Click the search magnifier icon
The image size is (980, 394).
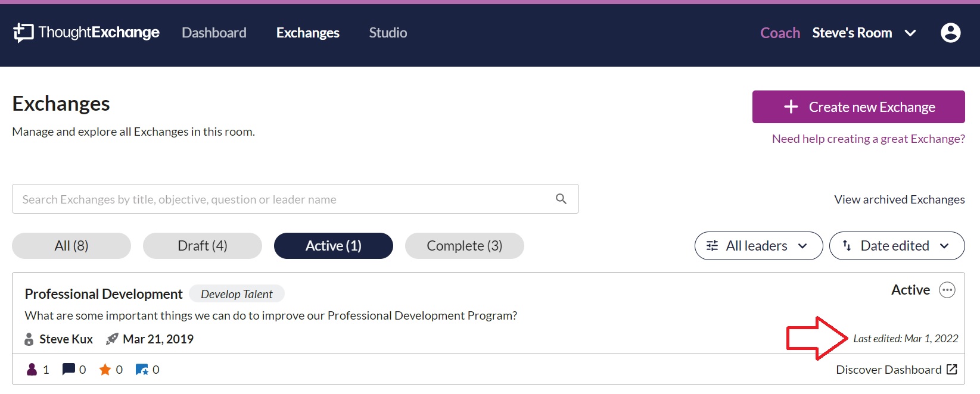click(x=561, y=199)
